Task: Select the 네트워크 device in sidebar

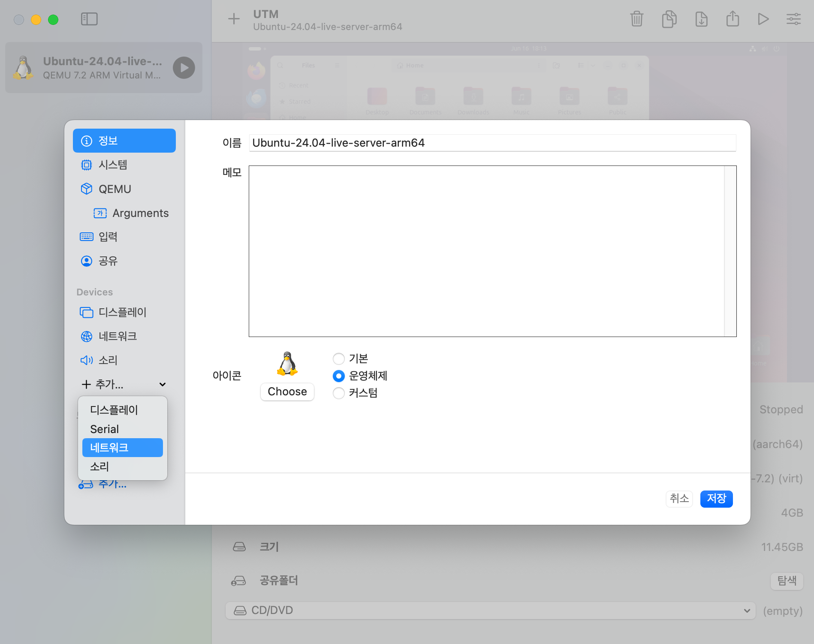Action: (124, 336)
